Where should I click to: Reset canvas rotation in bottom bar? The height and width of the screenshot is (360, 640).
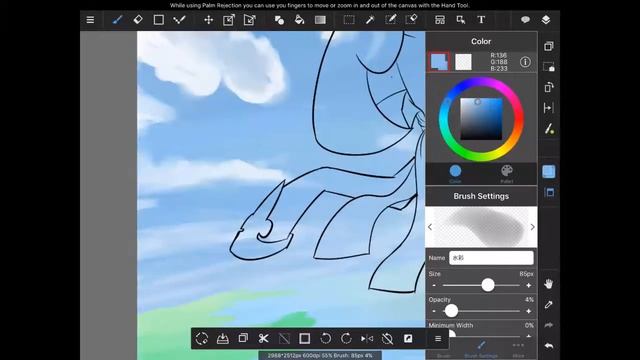click(x=387, y=338)
